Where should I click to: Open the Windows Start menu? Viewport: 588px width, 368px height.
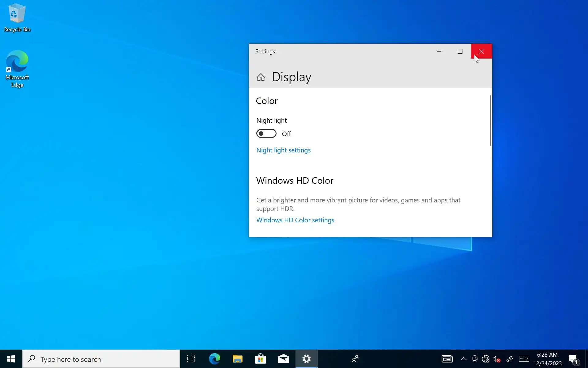(11, 359)
